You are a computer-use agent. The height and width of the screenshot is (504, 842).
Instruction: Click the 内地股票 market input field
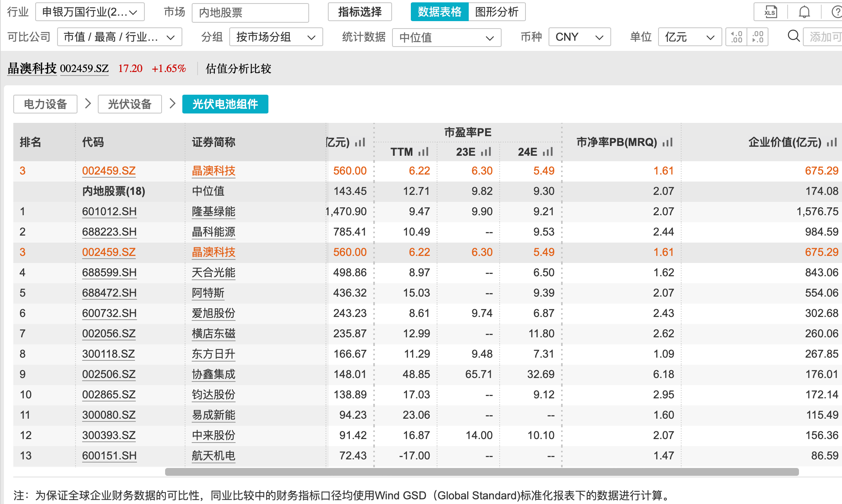coord(250,13)
